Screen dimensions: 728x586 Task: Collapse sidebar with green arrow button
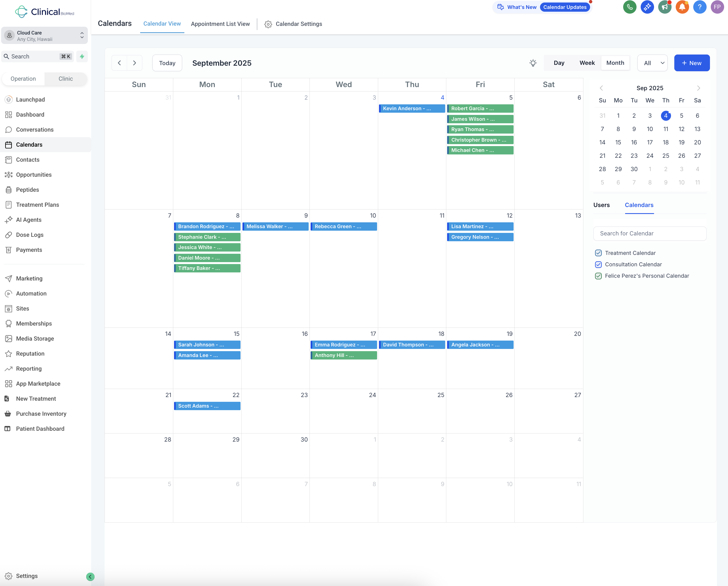[90, 576]
